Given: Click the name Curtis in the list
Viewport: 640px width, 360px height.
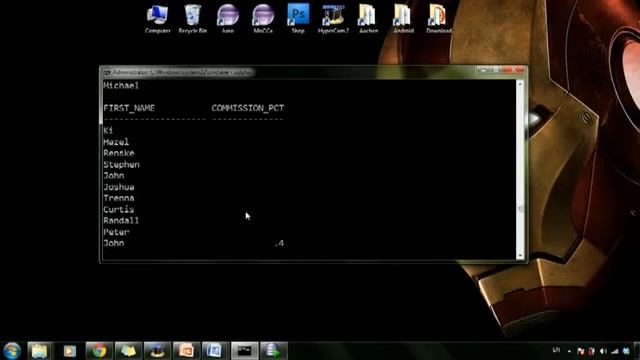Looking at the screenshot, I should (119, 209).
